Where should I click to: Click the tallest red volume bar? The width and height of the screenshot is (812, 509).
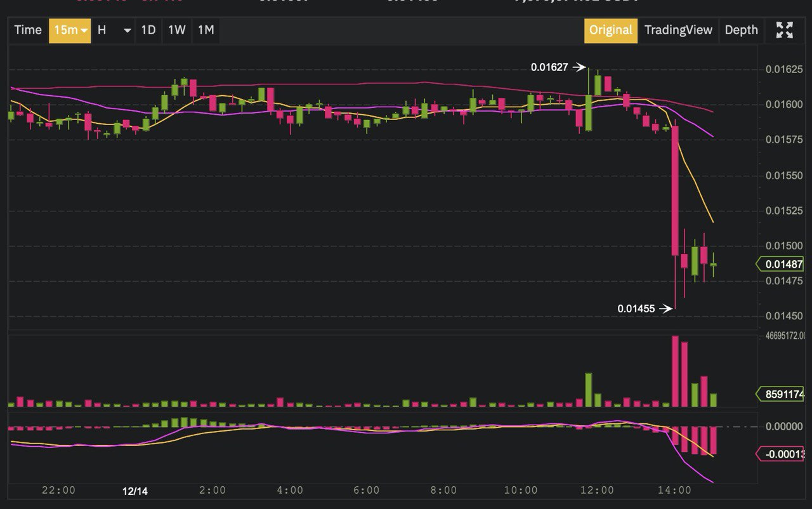pyautogui.click(x=675, y=371)
